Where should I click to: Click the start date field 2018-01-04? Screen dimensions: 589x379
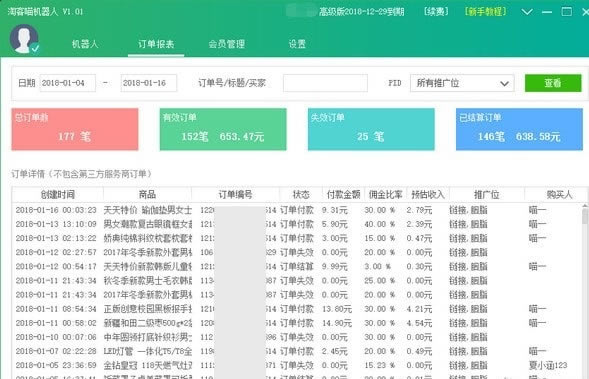(68, 83)
